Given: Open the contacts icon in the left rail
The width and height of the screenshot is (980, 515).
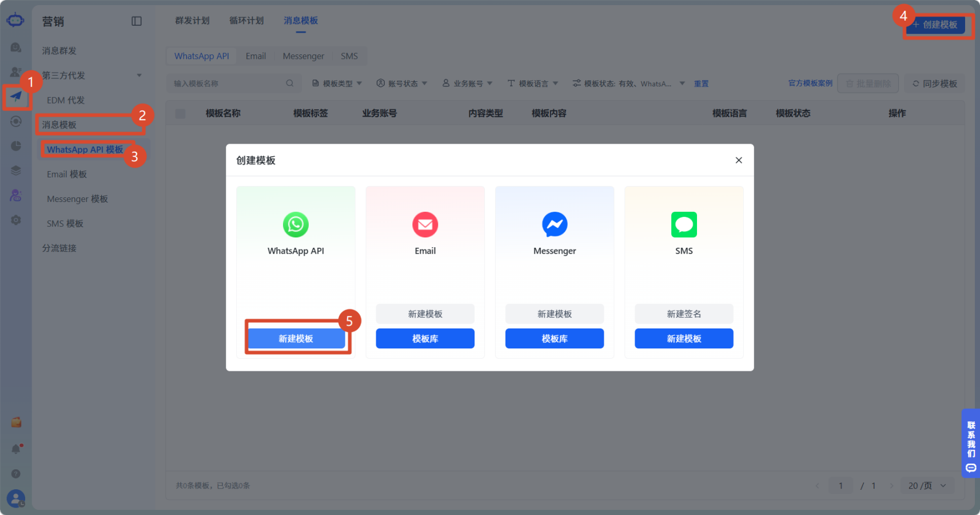Looking at the screenshot, I should coord(15,72).
